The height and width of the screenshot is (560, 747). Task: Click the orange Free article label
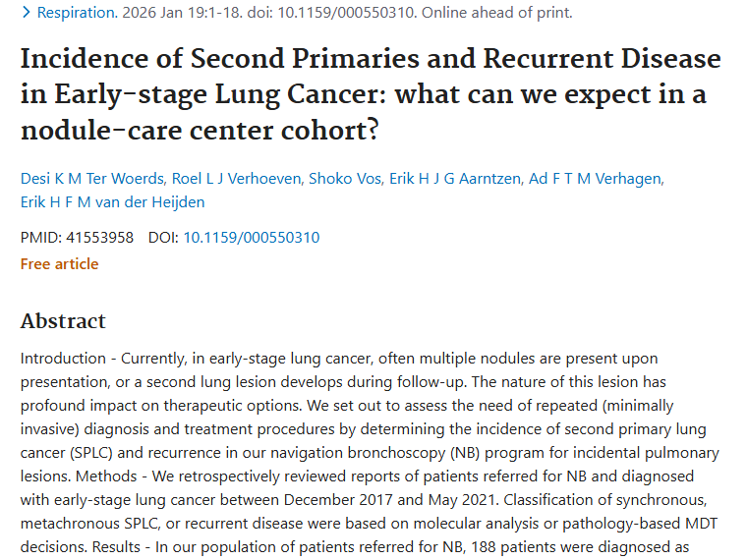tap(59, 263)
